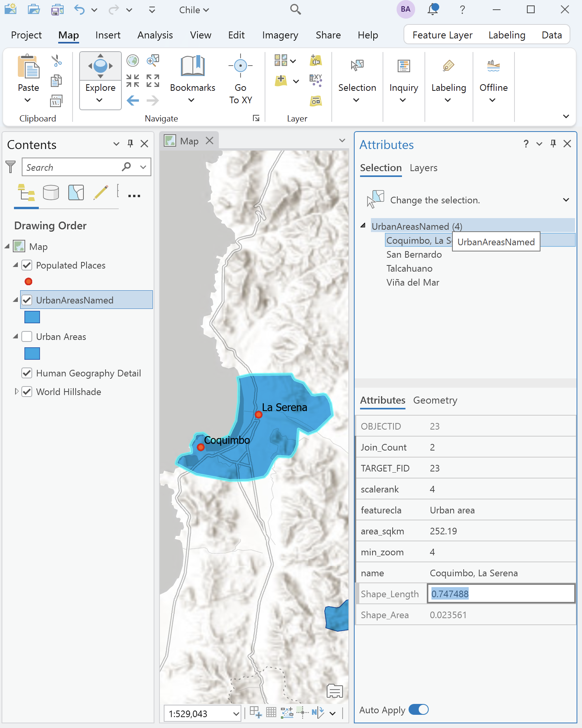Screen dimensions: 582x728
Task: Switch to the Feature Layer tab
Action: 442,35
